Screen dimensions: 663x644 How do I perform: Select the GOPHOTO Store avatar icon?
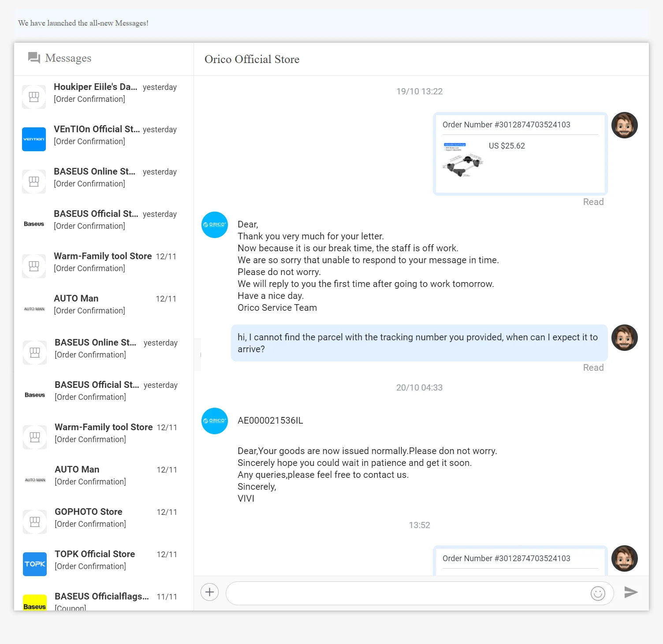coord(35,522)
